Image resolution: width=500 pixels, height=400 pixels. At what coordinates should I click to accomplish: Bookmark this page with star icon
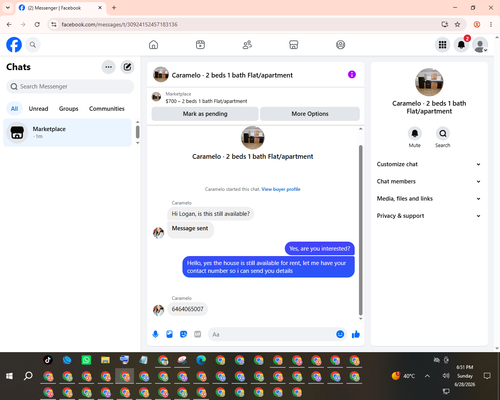pyautogui.click(x=457, y=24)
